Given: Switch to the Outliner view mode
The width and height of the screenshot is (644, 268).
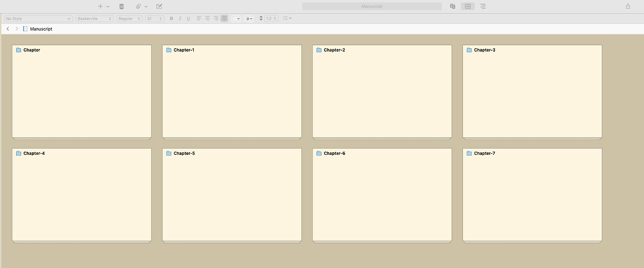Looking at the screenshot, I should pyautogui.click(x=483, y=7).
